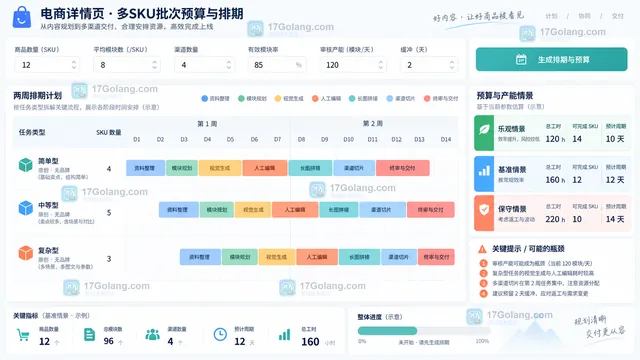Click the 第 1 周 week header
Viewport: 640px width, 360px height.
[x=207, y=124]
